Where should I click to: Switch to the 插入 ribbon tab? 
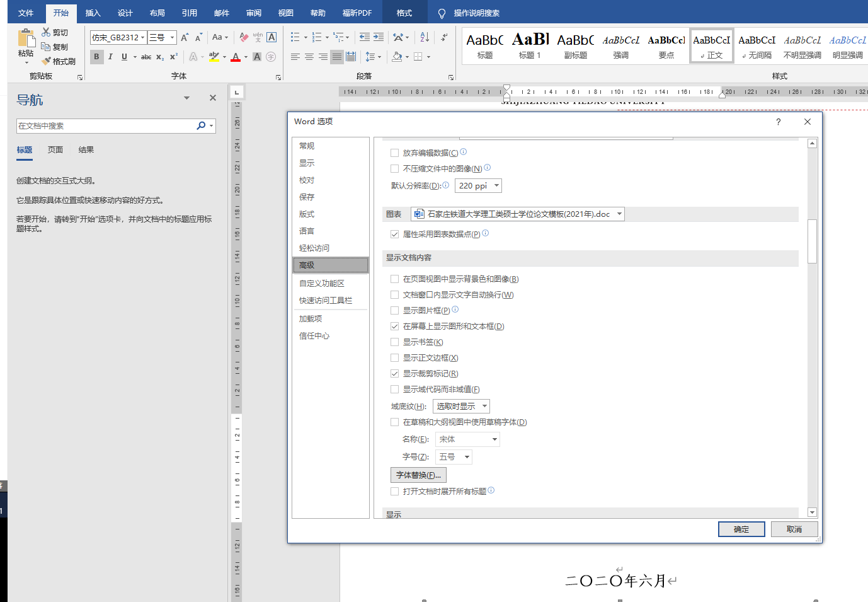click(x=93, y=12)
